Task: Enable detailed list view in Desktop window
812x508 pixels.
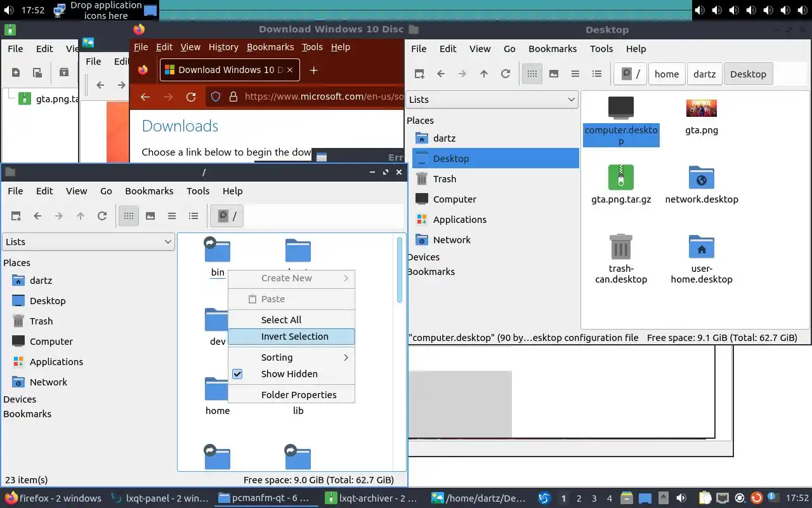Action: pos(597,74)
